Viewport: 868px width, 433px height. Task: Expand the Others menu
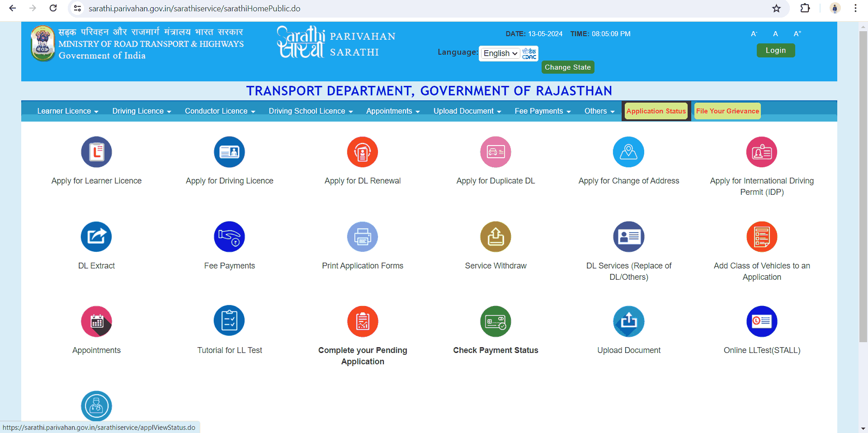pos(599,111)
